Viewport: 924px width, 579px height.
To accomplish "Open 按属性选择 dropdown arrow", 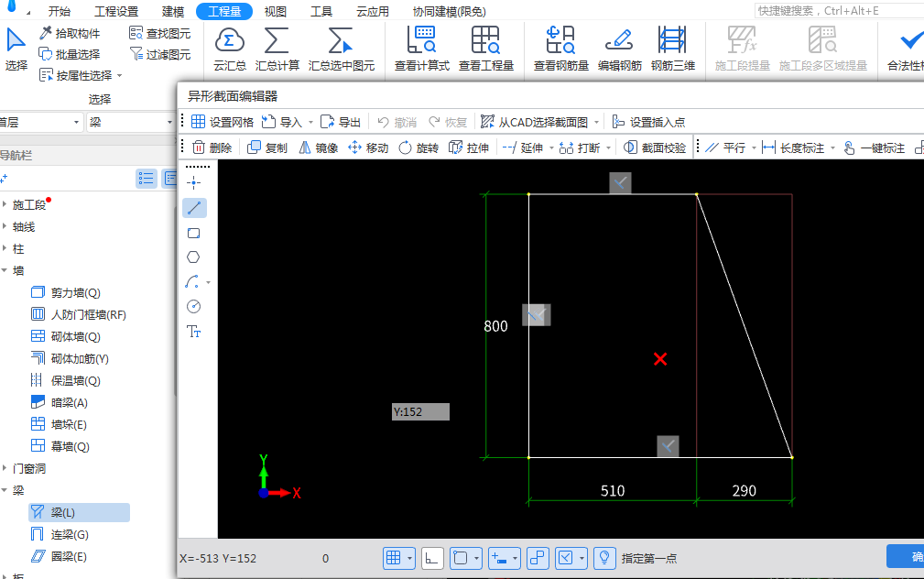I will pyautogui.click(x=120, y=75).
